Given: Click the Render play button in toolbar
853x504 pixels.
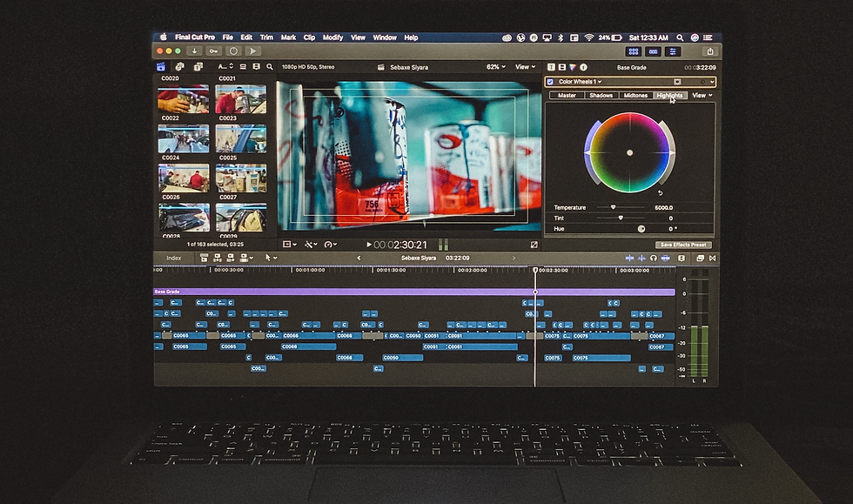Looking at the screenshot, I should [x=253, y=50].
